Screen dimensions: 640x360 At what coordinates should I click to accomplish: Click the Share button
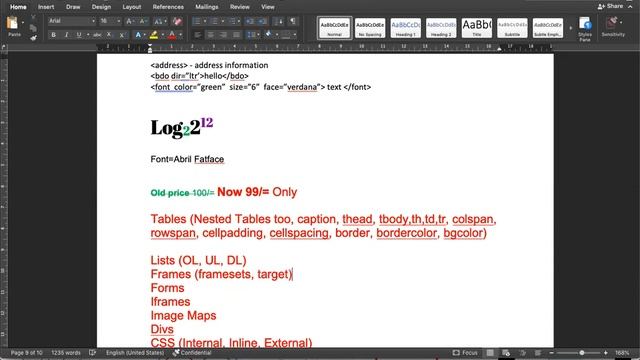click(611, 7)
